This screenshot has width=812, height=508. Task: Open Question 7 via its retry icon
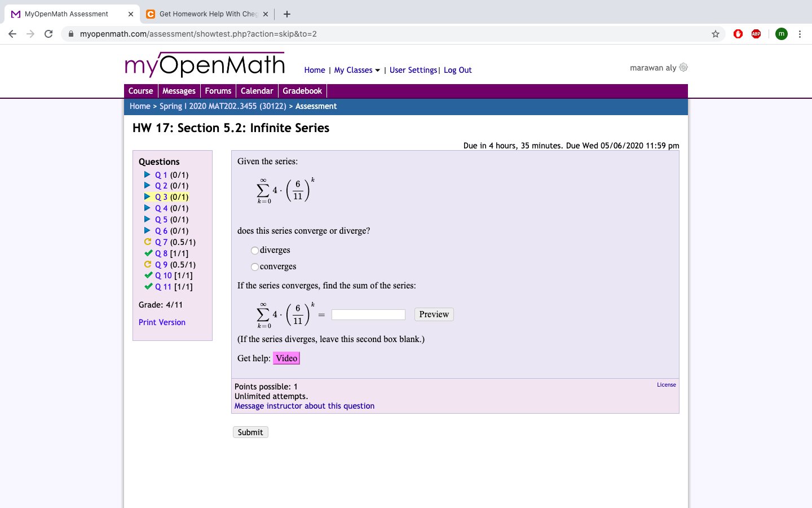148,242
